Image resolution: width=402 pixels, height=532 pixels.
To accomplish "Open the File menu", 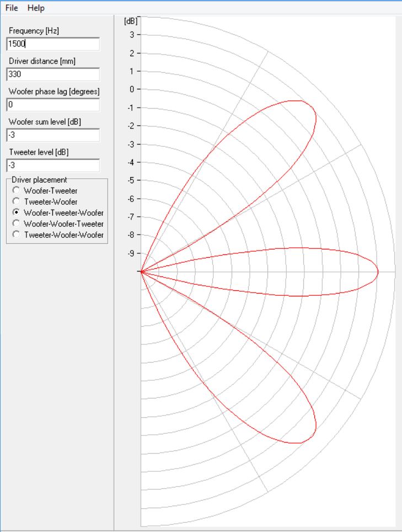I will [x=12, y=8].
